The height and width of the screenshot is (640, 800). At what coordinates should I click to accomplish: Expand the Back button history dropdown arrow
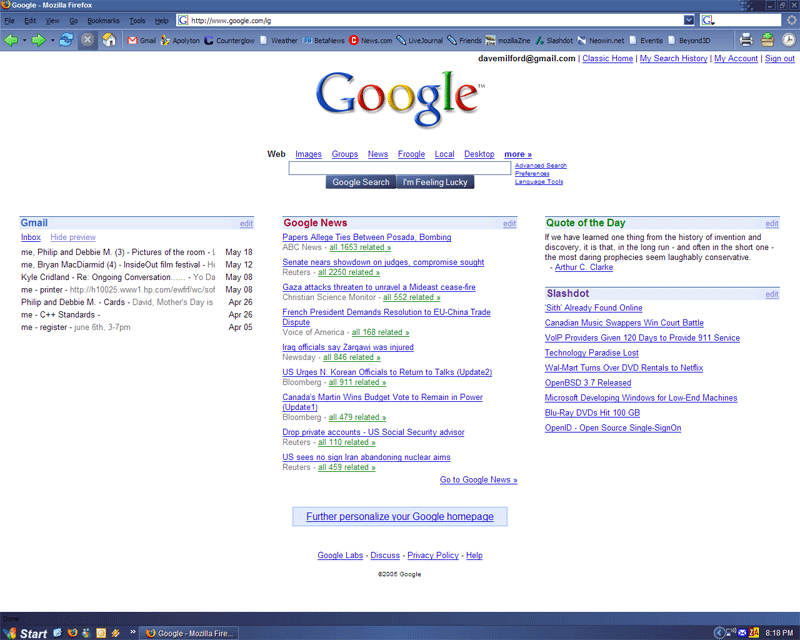[24, 40]
